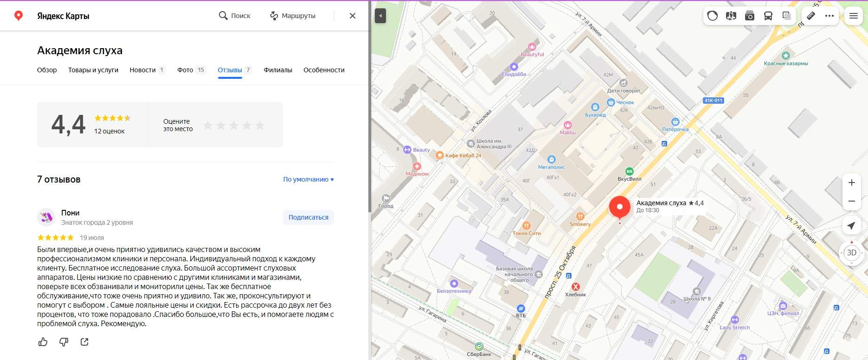Collapse the side panel with arrow

click(380, 16)
